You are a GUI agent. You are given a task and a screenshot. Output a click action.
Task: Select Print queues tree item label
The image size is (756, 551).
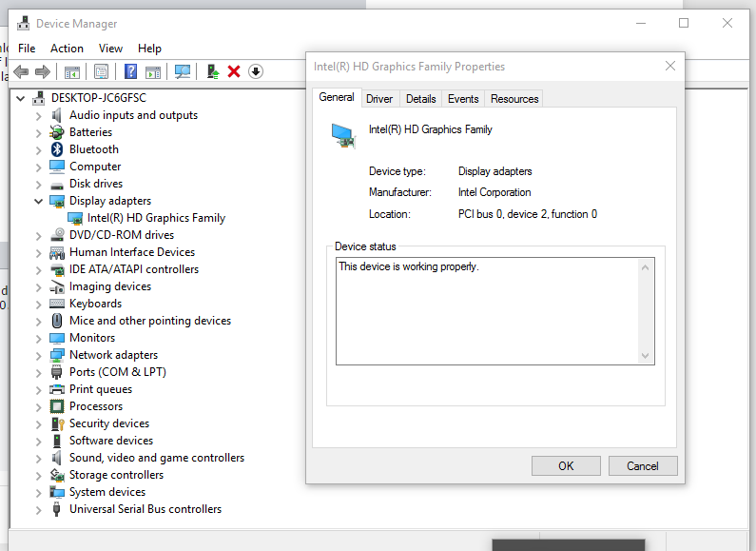pyautogui.click(x=101, y=389)
